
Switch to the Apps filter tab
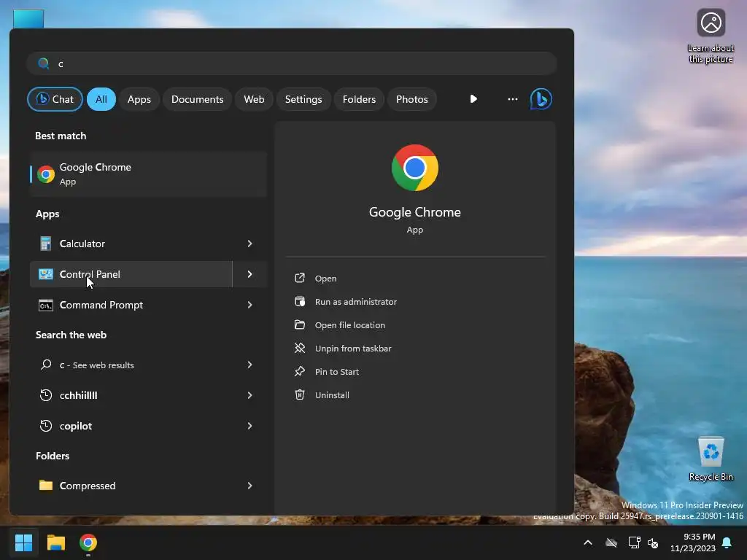(139, 99)
